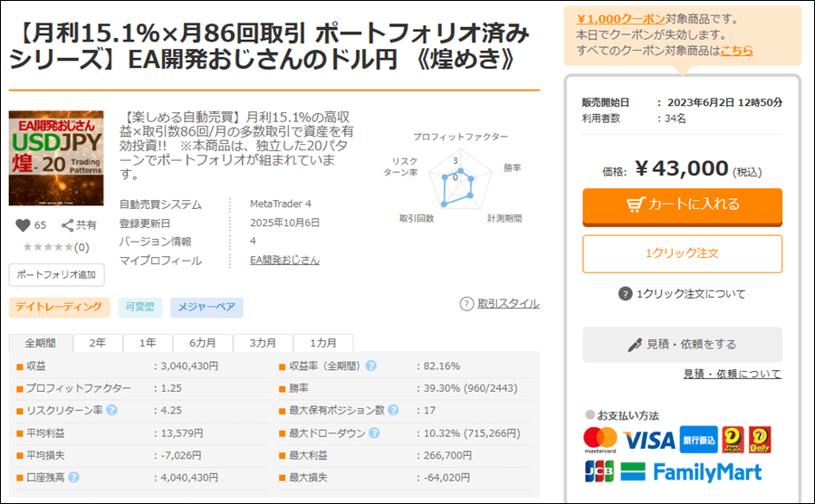
Task: Click help icon next to 最大保有ポジション数
Action: (x=393, y=410)
